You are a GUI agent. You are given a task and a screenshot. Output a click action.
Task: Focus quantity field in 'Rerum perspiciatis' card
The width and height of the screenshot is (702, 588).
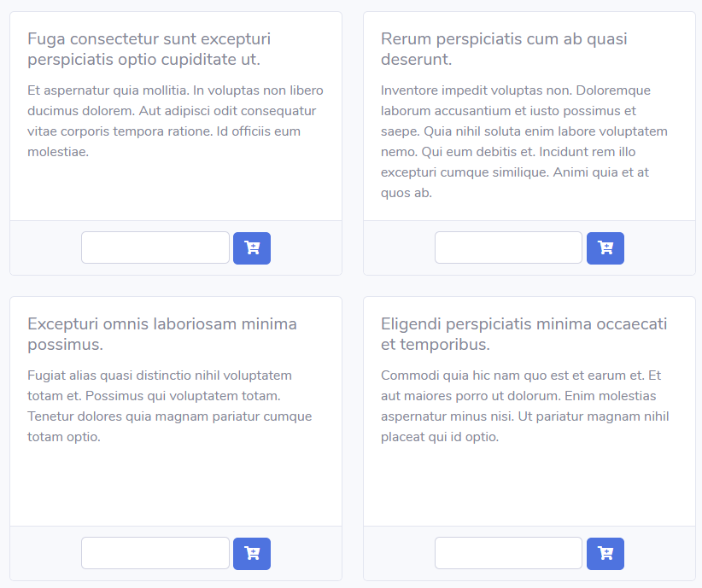pos(509,247)
